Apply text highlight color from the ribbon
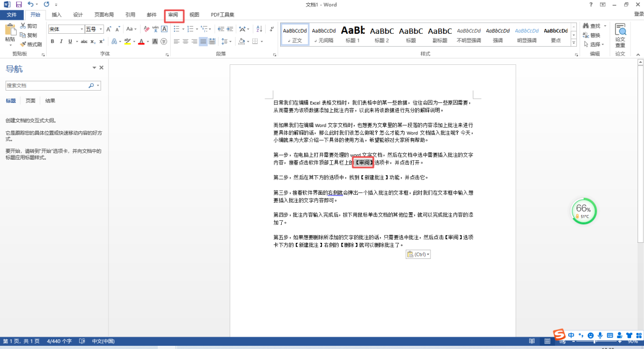The height and width of the screenshot is (349, 644). 128,42
